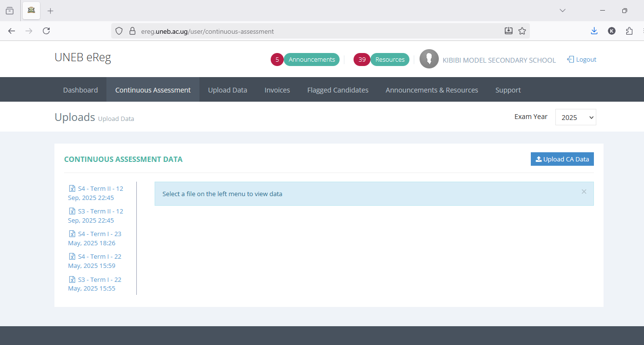The height and width of the screenshot is (345, 644).
Task: Open the Resources badge showing 39
Action: tap(362, 59)
